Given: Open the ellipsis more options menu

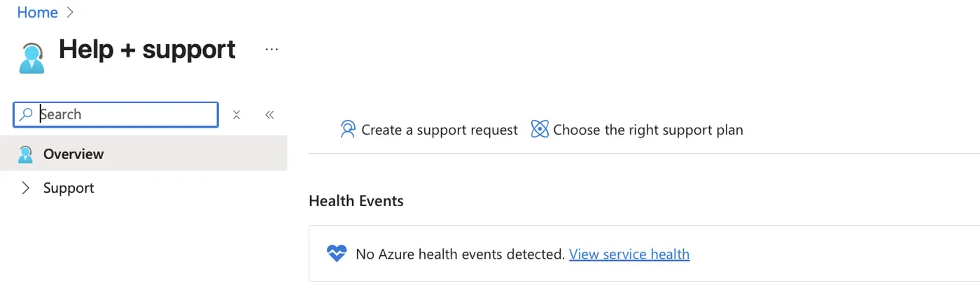Looking at the screenshot, I should (x=272, y=49).
